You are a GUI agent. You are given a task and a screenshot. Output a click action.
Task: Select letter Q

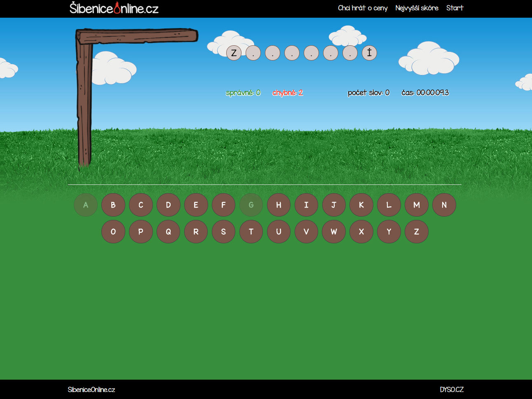coord(169,231)
